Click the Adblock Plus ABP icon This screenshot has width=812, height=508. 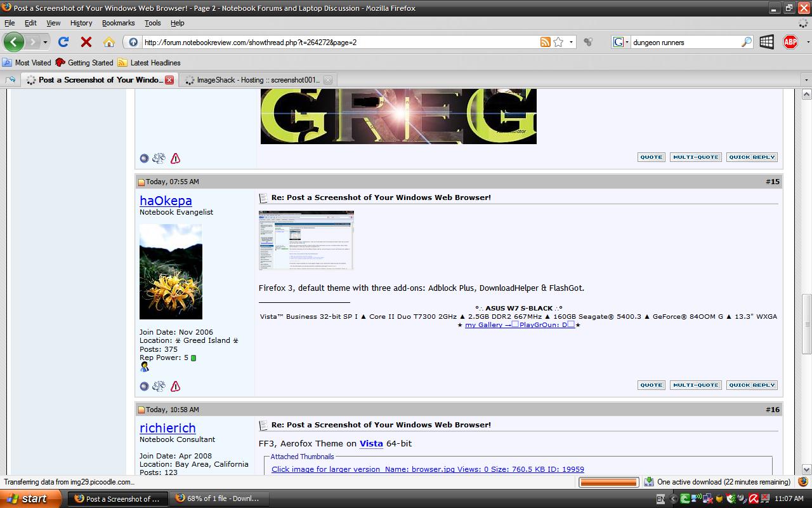(x=790, y=42)
